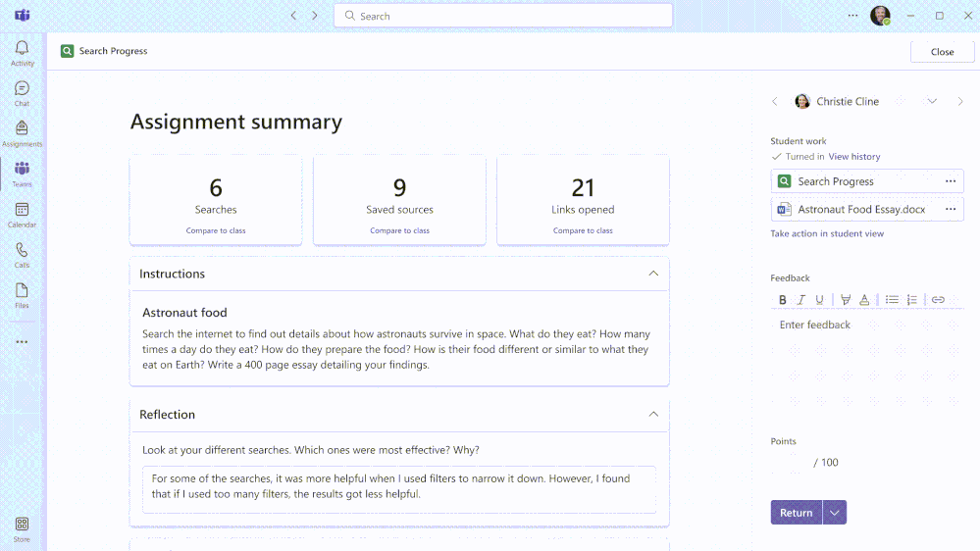Viewport: 980px width, 551px height.
Task: Collapse the Reflection section
Action: [653, 415]
